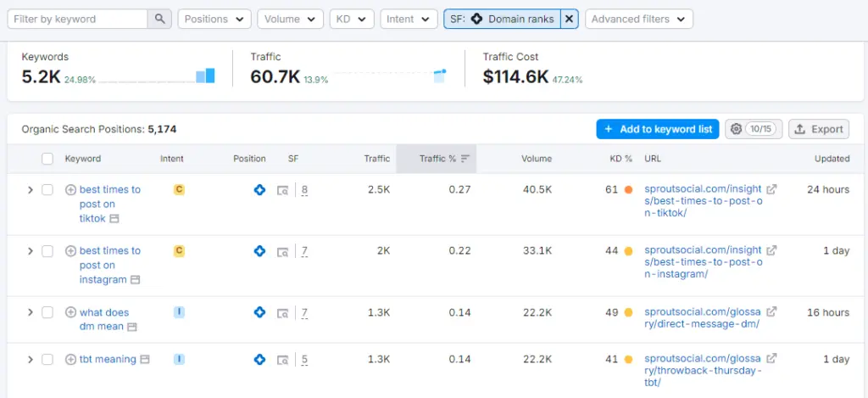Screen dimensions: 868x398
Task: Check the box for 'best times to post on tiktok'
Action: pos(47,190)
